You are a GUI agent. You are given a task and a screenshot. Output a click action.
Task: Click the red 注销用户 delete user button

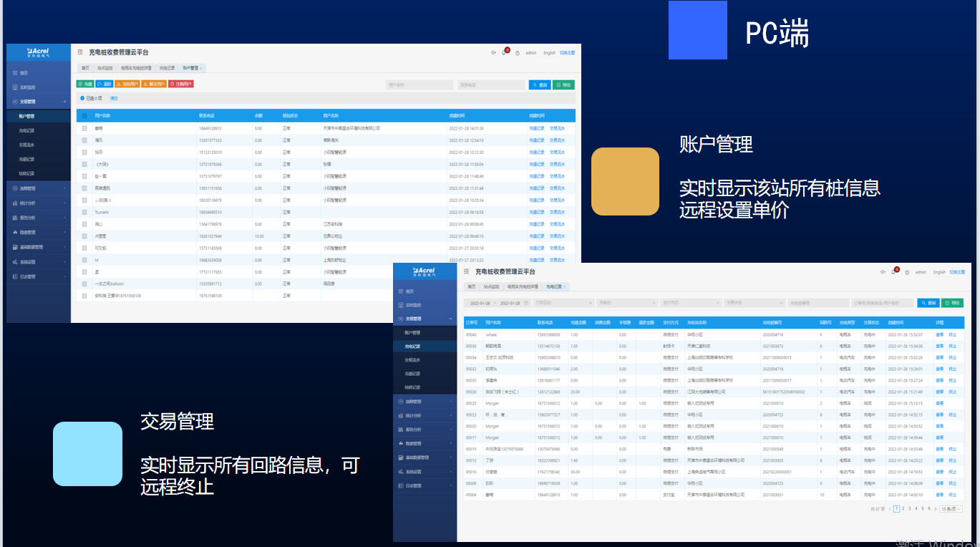180,84
